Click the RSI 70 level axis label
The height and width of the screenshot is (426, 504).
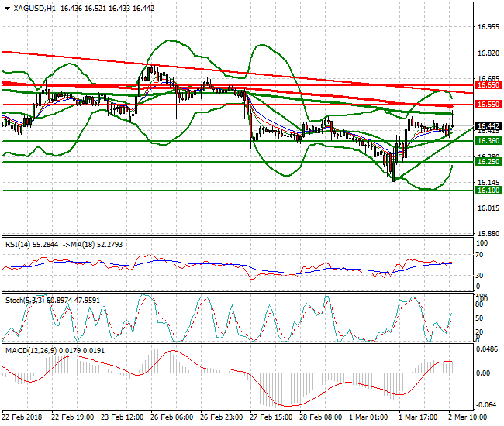point(479,255)
